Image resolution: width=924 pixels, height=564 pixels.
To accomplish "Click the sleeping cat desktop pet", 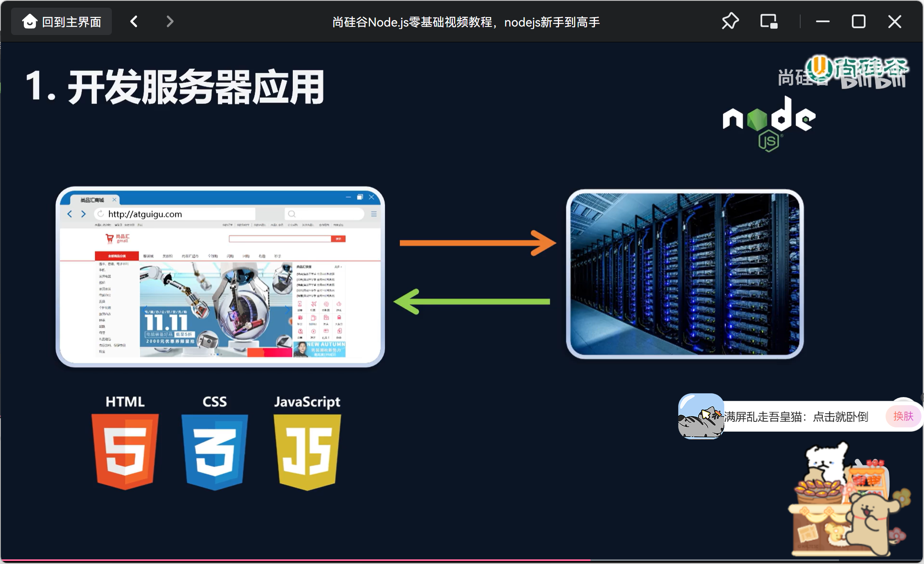I will pos(701,416).
